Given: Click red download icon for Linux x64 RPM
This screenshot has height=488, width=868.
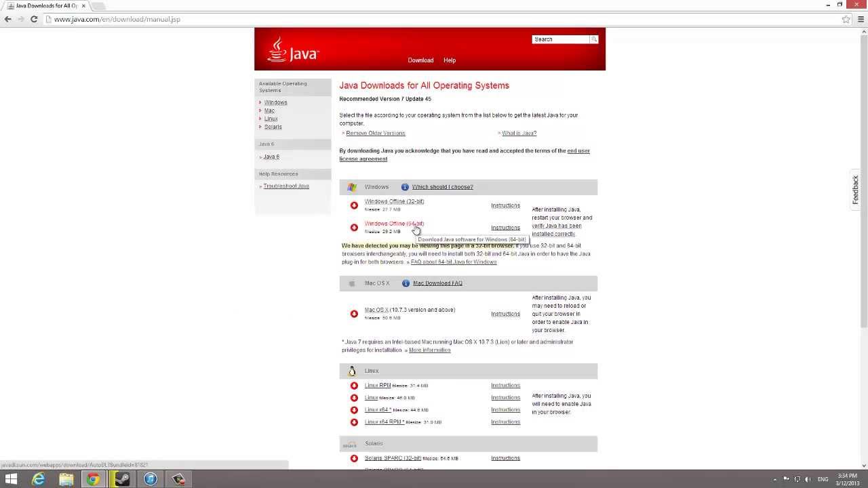Looking at the screenshot, I should click(x=354, y=422).
